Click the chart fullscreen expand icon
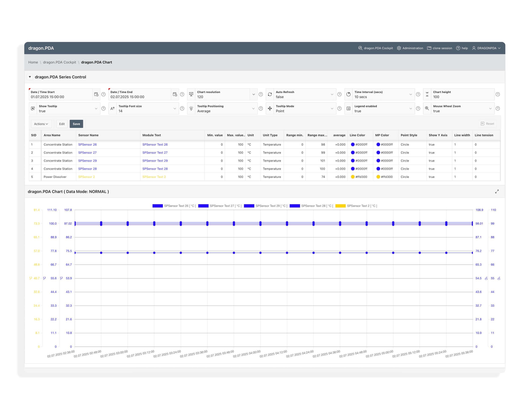 pyautogui.click(x=497, y=192)
